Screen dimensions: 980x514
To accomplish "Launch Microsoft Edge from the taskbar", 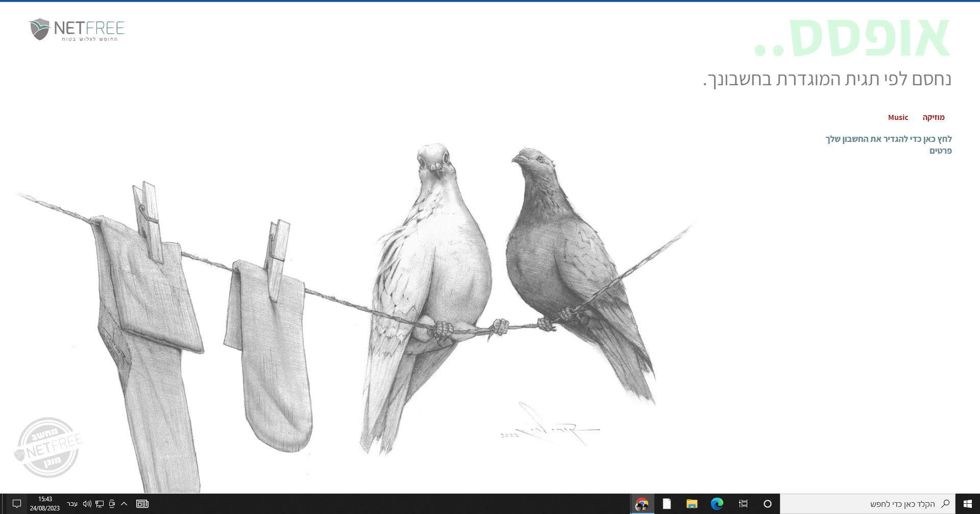I will [717, 504].
